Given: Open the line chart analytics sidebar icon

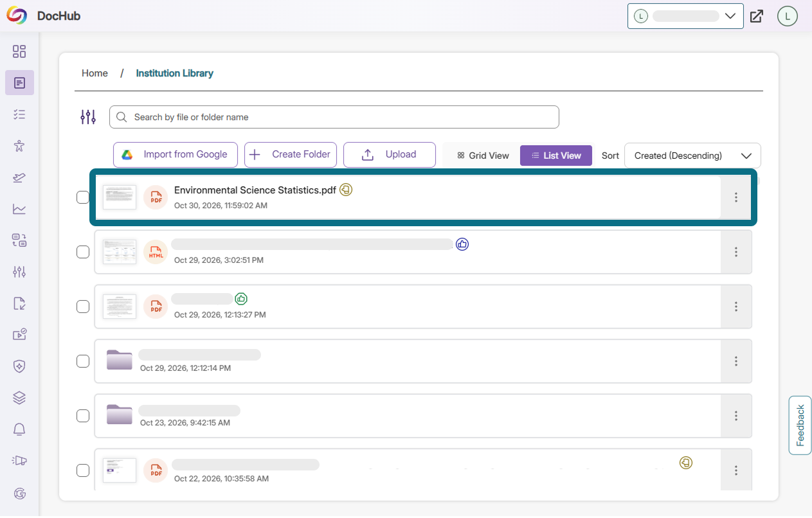Looking at the screenshot, I should [19, 209].
